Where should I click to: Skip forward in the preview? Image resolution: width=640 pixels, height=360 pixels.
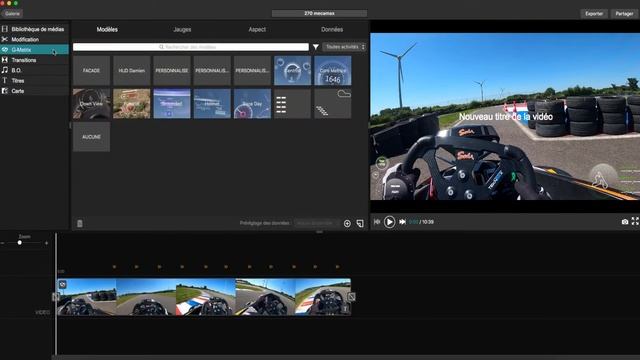[402, 222]
